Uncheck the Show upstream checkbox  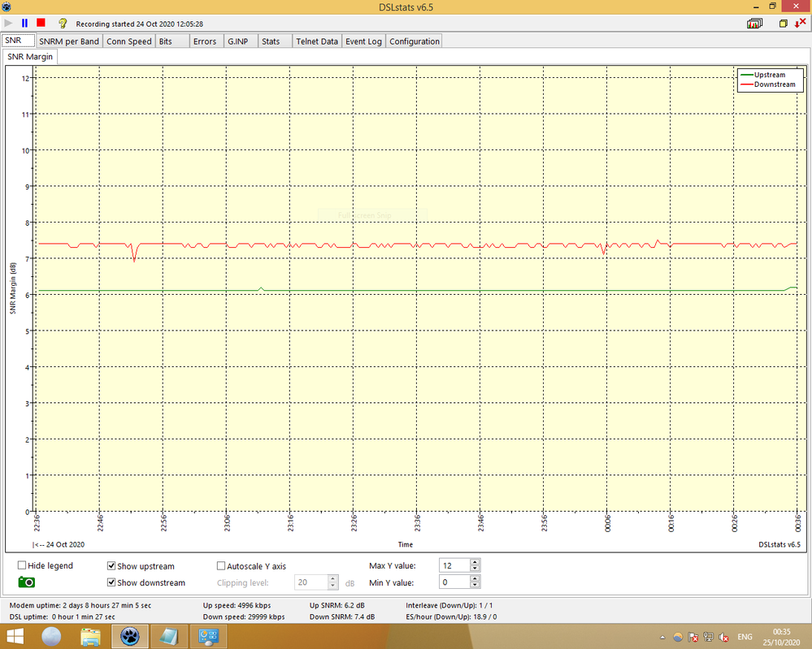click(x=111, y=566)
